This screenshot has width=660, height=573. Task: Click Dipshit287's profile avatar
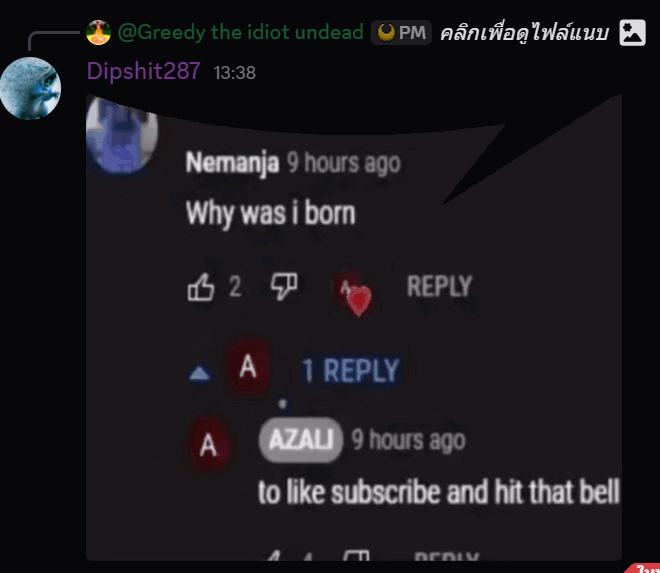coord(30,88)
